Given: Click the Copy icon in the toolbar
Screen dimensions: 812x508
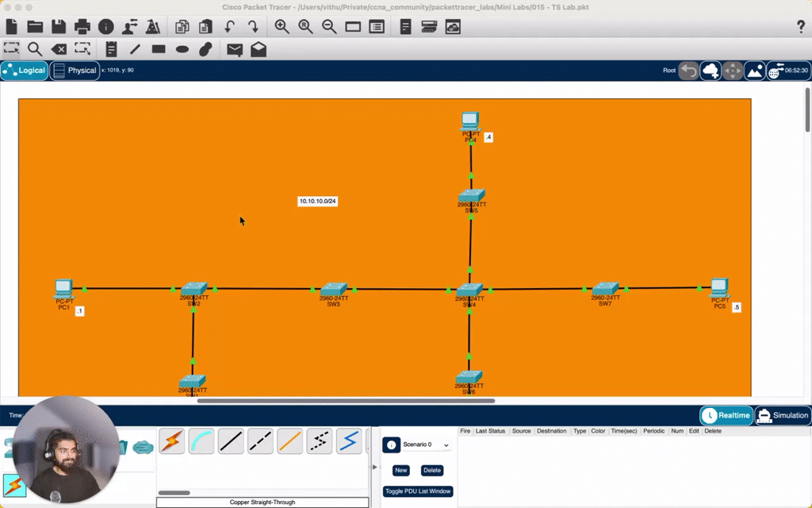Looking at the screenshot, I should tap(182, 26).
